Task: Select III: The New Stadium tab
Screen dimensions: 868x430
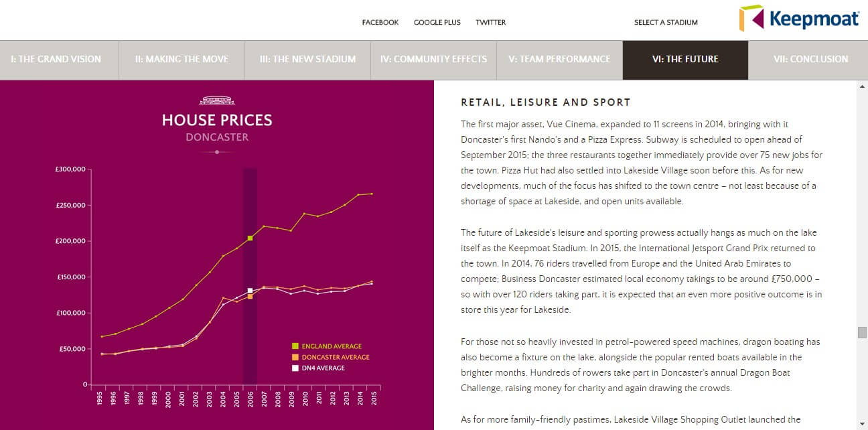Action: 307,59
